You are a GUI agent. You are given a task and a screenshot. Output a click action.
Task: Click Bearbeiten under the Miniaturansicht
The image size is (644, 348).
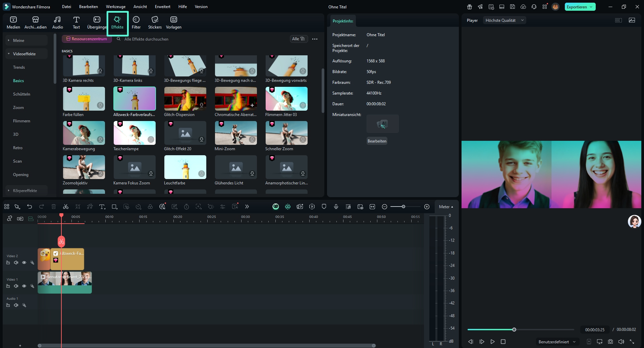pyautogui.click(x=377, y=141)
